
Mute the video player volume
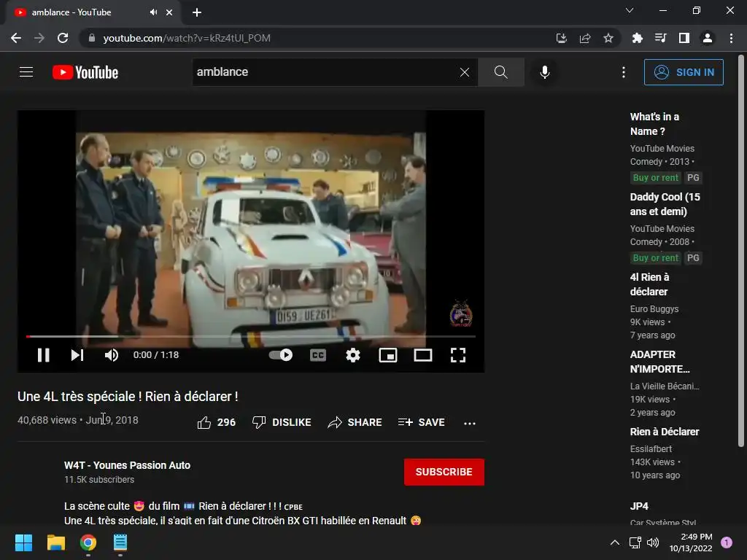(x=112, y=355)
